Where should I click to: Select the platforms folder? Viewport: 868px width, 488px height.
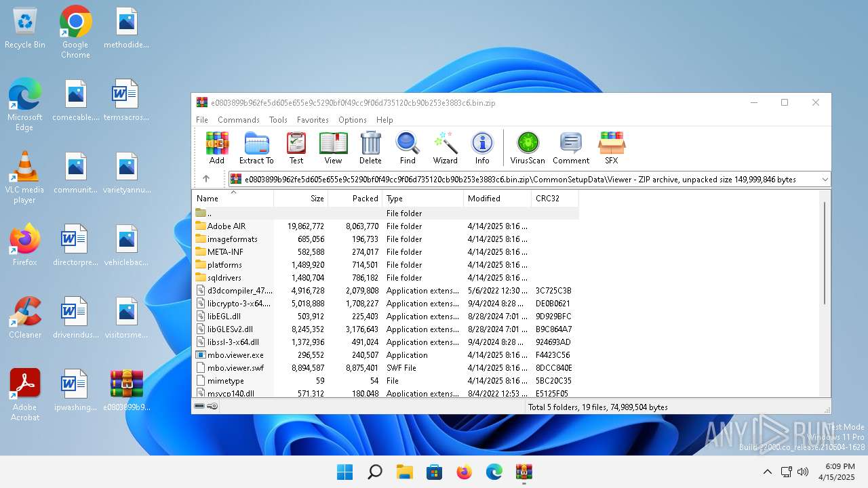click(x=386, y=264)
